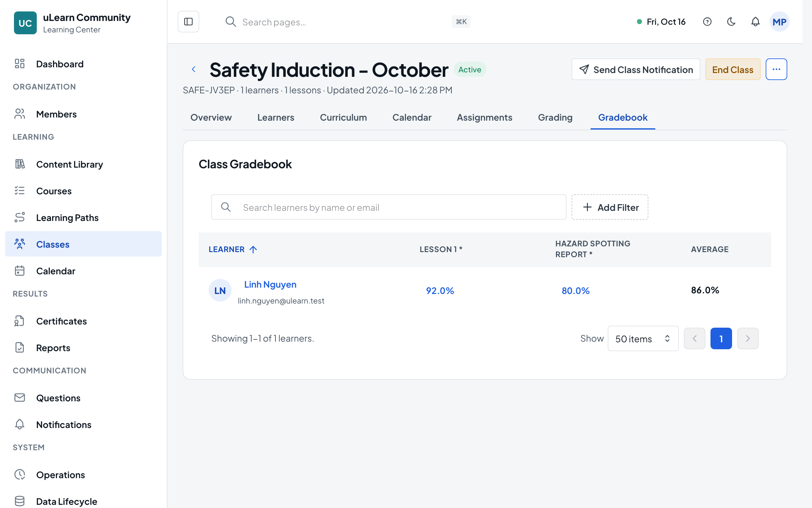The image size is (812, 508).
Task: Switch to the class Calendar tab
Action: click(412, 117)
